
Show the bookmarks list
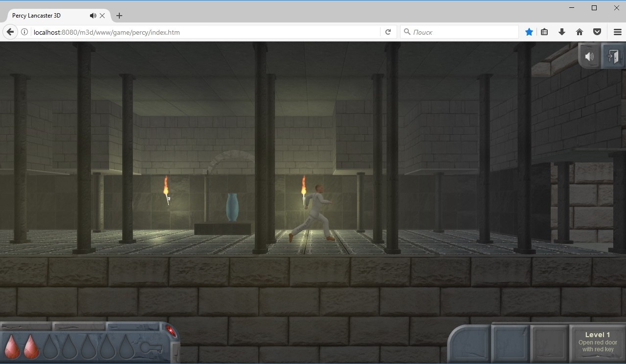tap(544, 32)
